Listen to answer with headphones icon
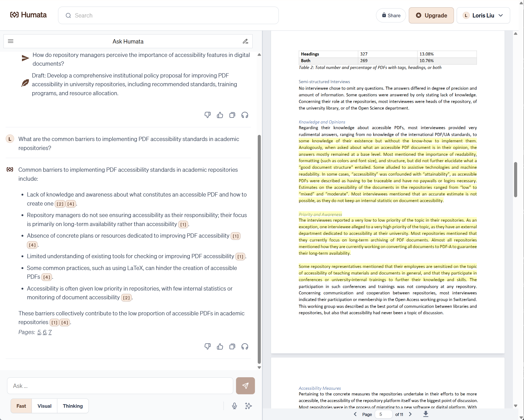 coord(245,346)
